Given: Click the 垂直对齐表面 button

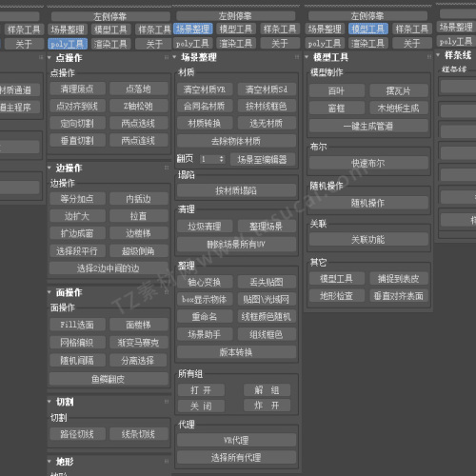Looking at the screenshot, I should (x=399, y=296).
